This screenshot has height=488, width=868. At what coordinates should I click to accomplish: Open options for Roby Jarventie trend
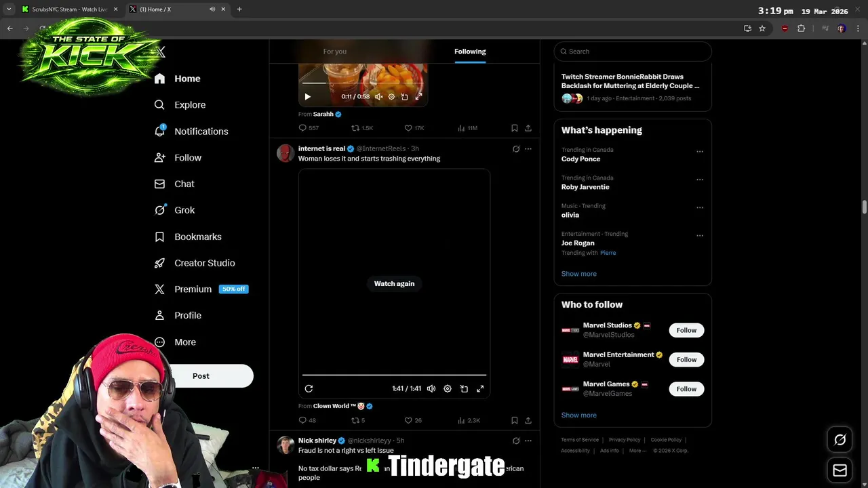[700, 180]
